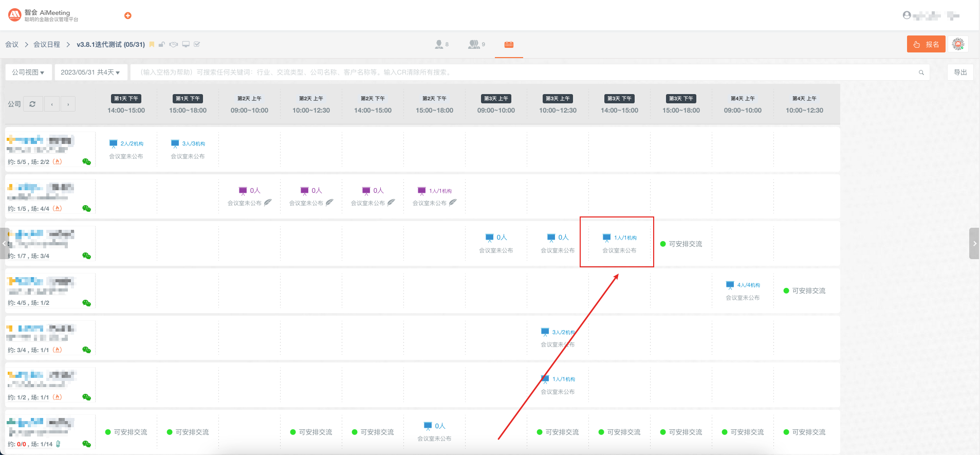
Task: Switch to the group tab showing 9
Action: coord(476,45)
